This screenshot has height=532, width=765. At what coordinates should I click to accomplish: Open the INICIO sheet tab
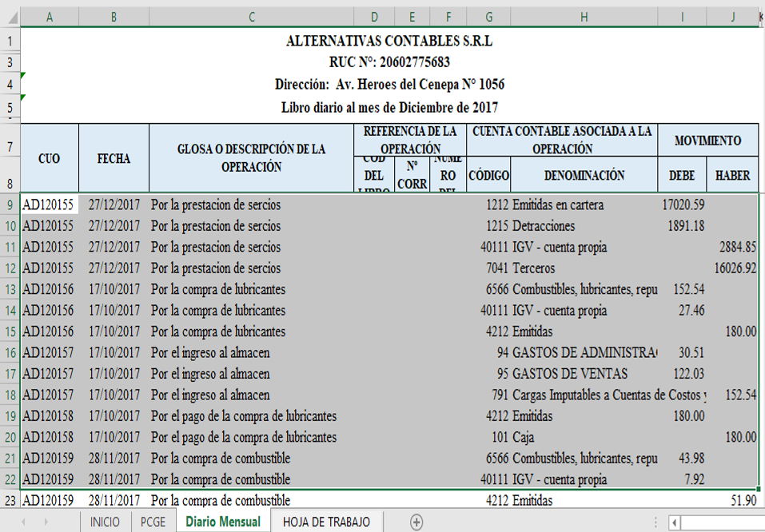pyautogui.click(x=105, y=522)
